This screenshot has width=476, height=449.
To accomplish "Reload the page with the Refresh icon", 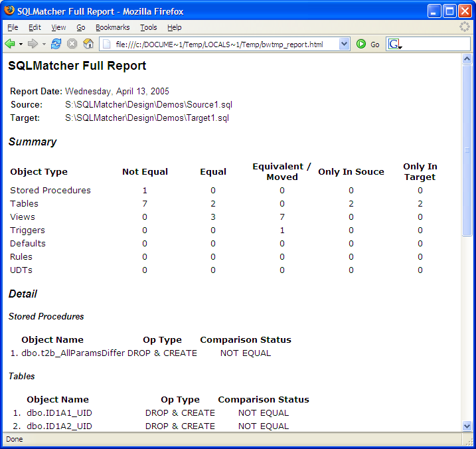I will click(x=56, y=44).
